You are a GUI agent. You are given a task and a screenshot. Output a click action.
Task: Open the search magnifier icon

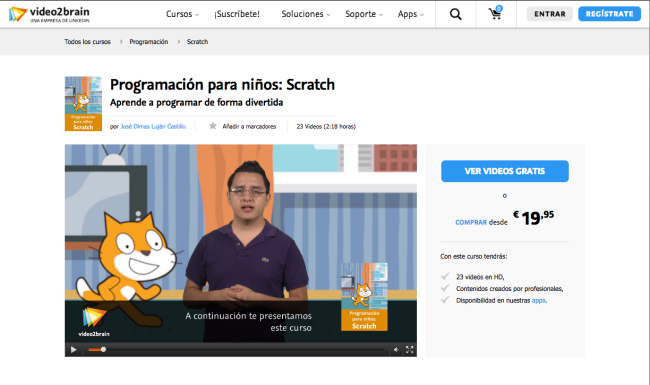tap(456, 14)
